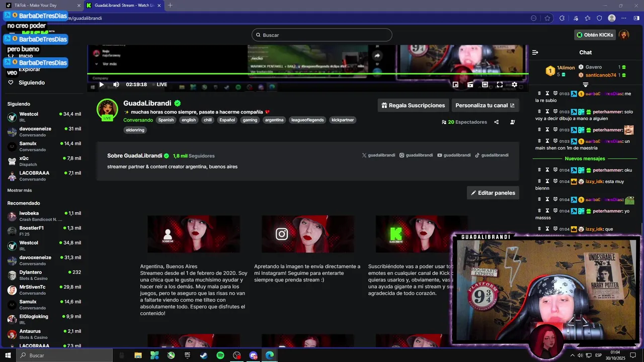This screenshot has height=362, width=644.
Task: Timeout peterhammer on 'solo voy a decir'
Action: click(x=547, y=112)
